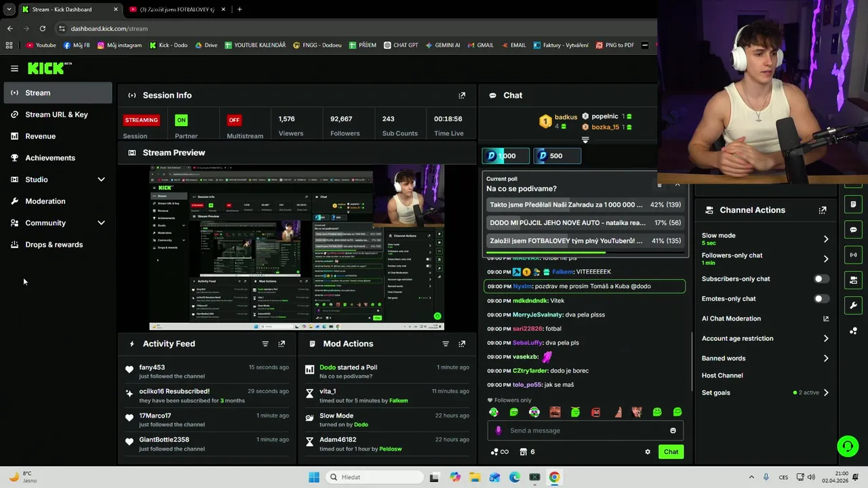Open Slow mode settings arrow

825,239
